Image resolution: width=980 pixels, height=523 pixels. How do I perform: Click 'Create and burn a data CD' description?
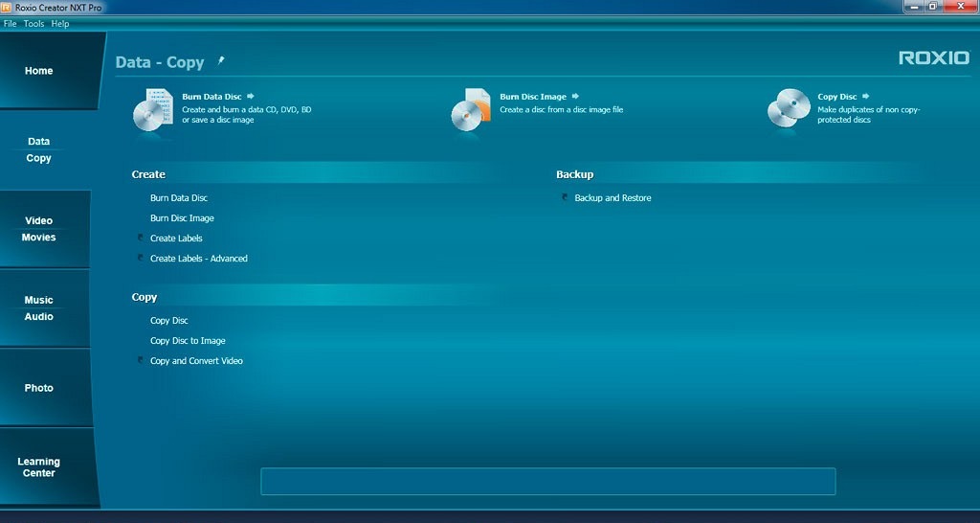(247, 115)
